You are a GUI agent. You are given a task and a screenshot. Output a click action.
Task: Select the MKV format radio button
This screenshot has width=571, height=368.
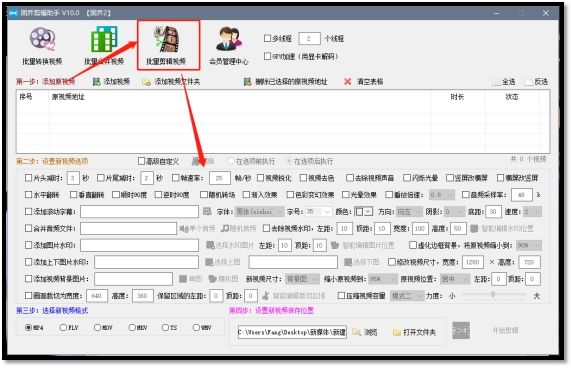click(x=132, y=328)
